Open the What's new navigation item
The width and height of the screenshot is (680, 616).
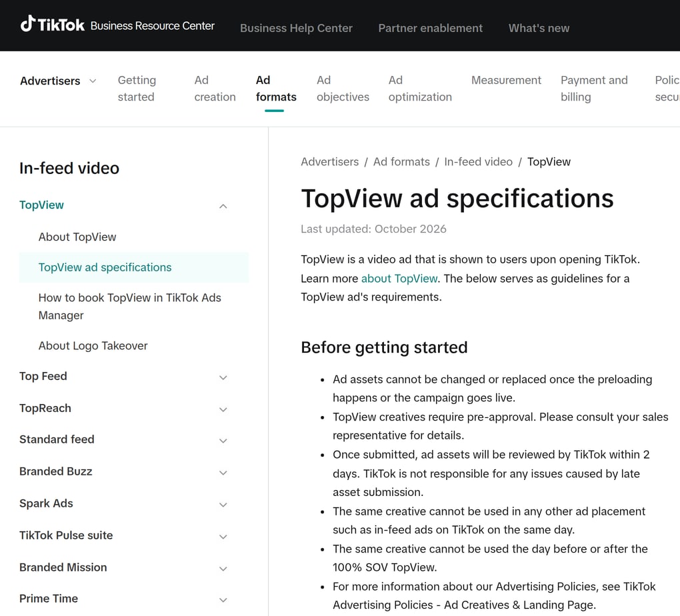(539, 28)
